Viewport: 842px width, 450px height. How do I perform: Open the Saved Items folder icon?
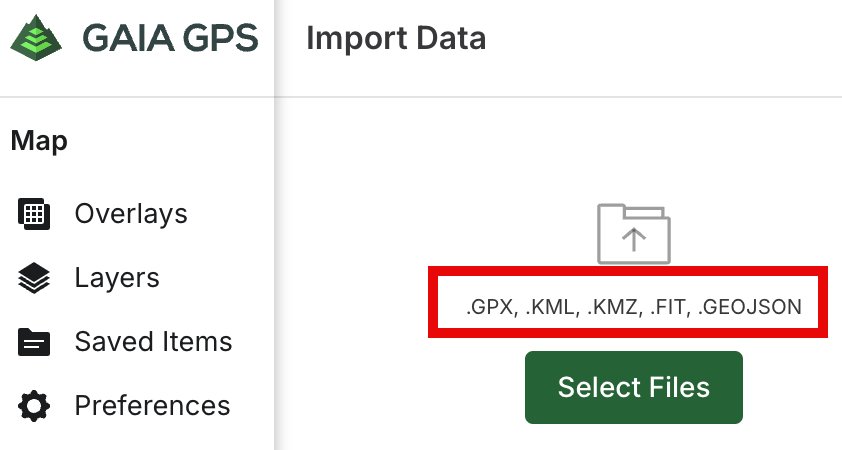(x=34, y=342)
